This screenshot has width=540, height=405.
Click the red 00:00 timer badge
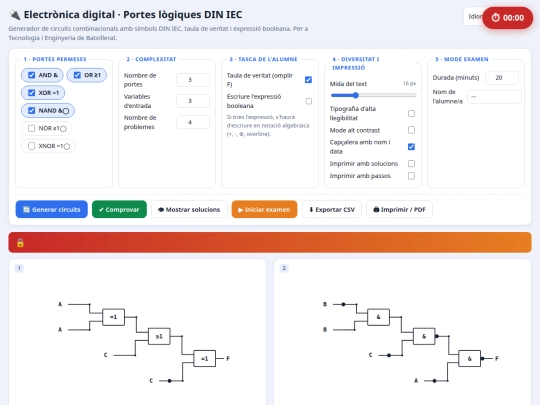pos(508,18)
